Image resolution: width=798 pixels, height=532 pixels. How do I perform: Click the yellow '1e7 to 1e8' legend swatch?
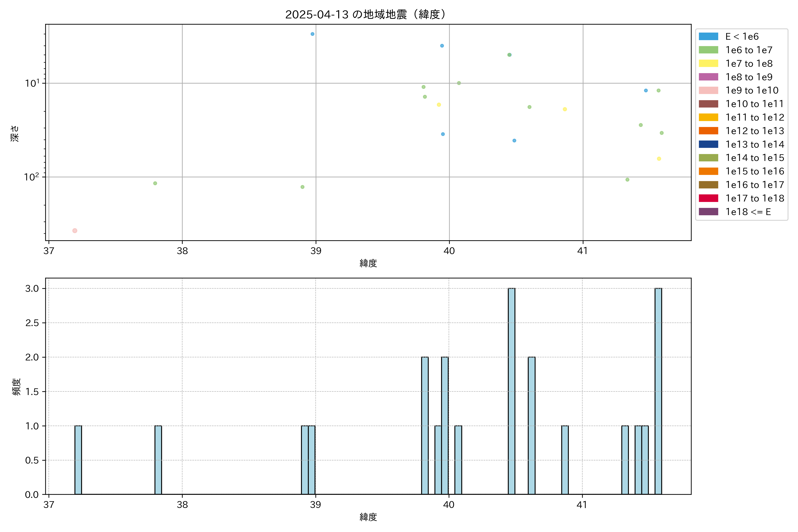pos(708,63)
